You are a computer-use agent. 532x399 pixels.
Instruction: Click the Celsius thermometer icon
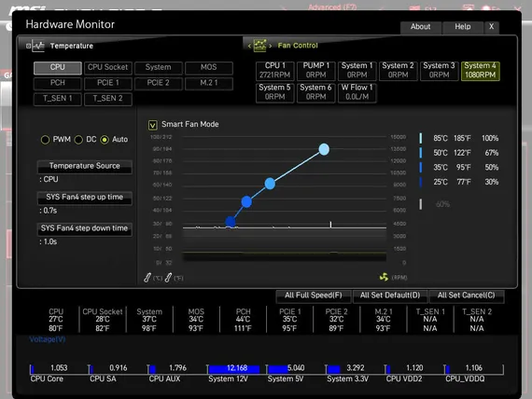[147, 278]
